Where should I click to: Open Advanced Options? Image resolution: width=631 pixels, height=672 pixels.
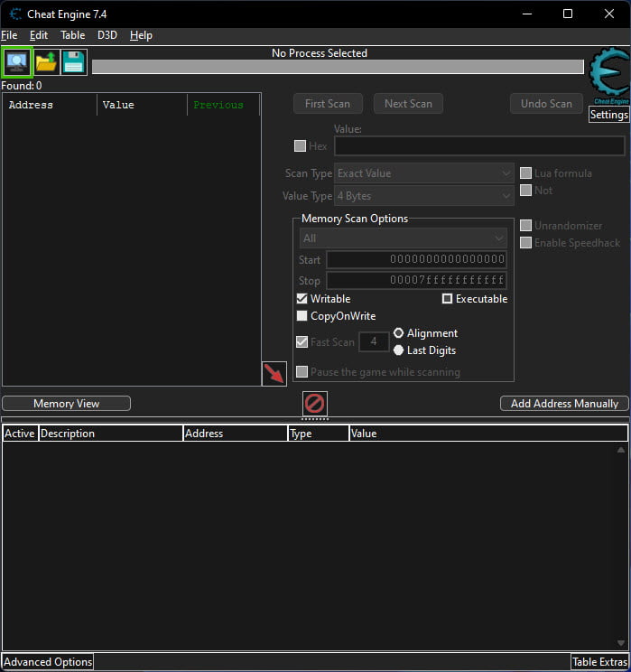tap(48, 662)
